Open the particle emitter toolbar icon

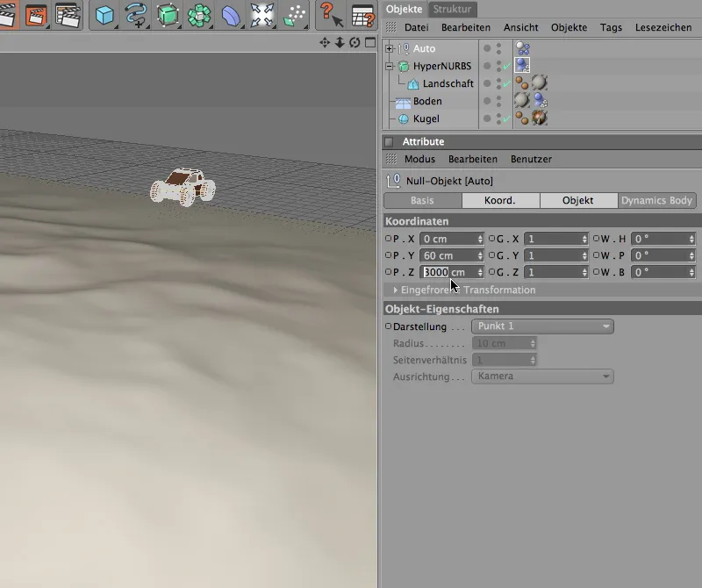293,15
